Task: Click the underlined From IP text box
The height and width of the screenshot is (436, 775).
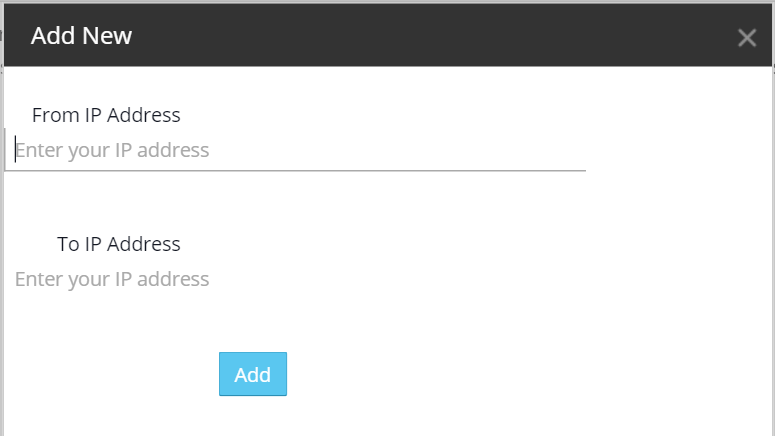Action: [x=296, y=151]
